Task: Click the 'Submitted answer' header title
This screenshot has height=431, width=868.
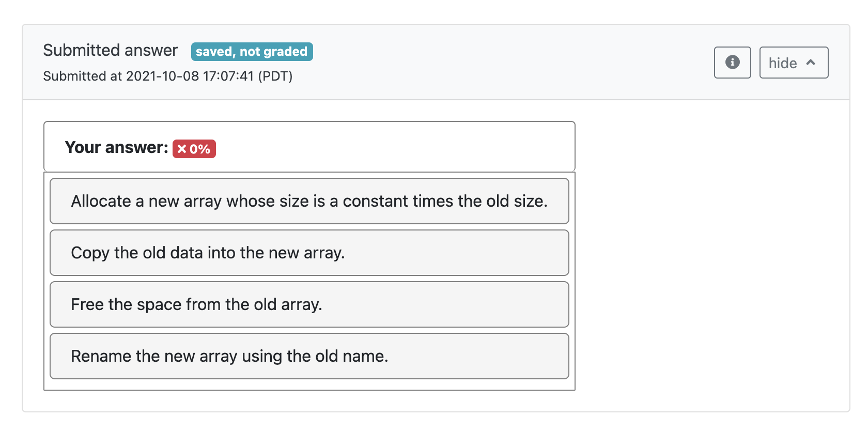Action: tap(110, 50)
